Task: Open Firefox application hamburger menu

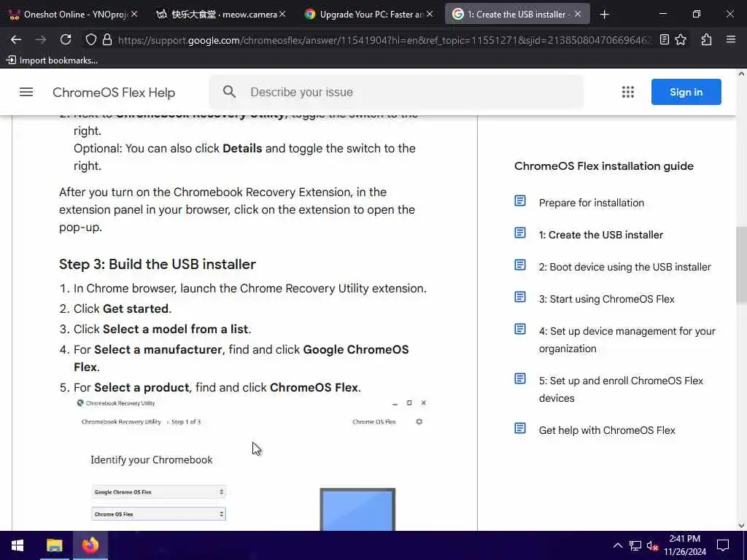Action: (731, 40)
